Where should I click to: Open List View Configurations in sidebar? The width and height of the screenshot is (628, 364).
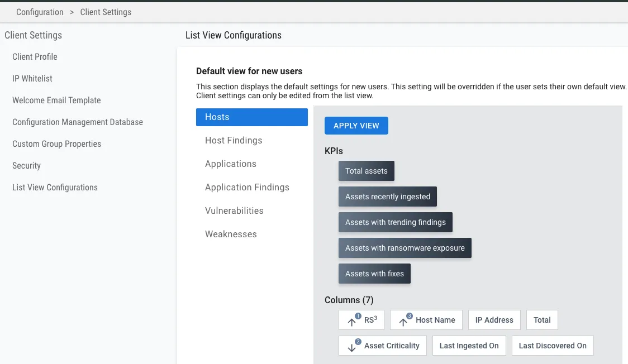point(55,188)
